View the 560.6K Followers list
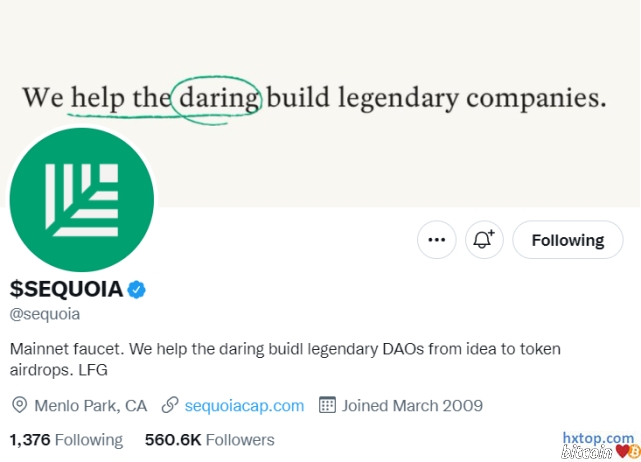The height and width of the screenshot is (462, 641). click(x=209, y=439)
